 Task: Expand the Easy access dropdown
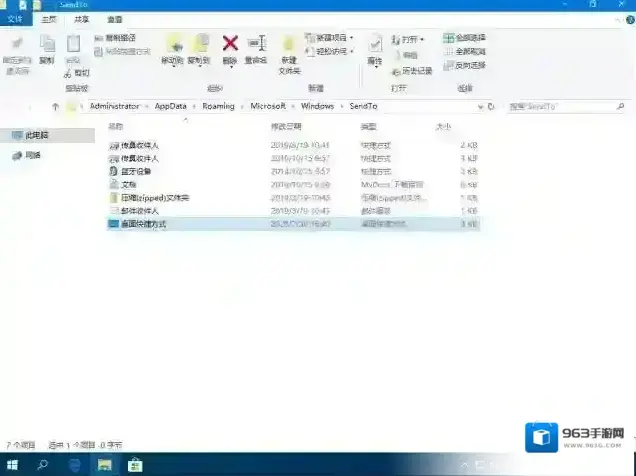pos(327,51)
